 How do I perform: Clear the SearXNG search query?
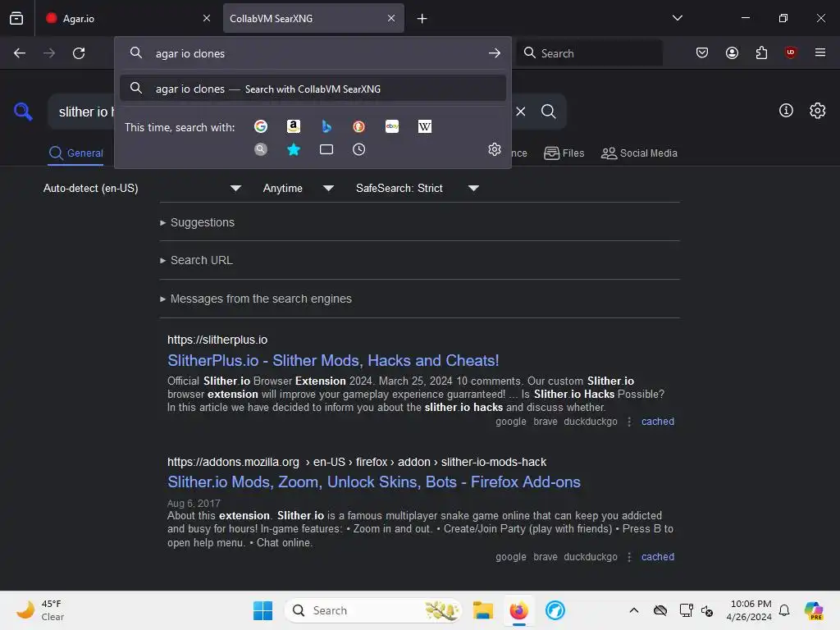[x=521, y=112]
